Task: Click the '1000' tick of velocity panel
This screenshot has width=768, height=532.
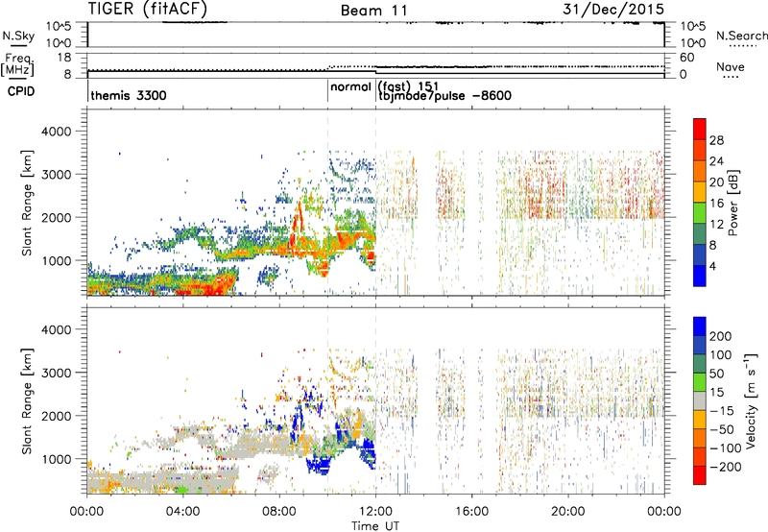Action: [x=57, y=459]
